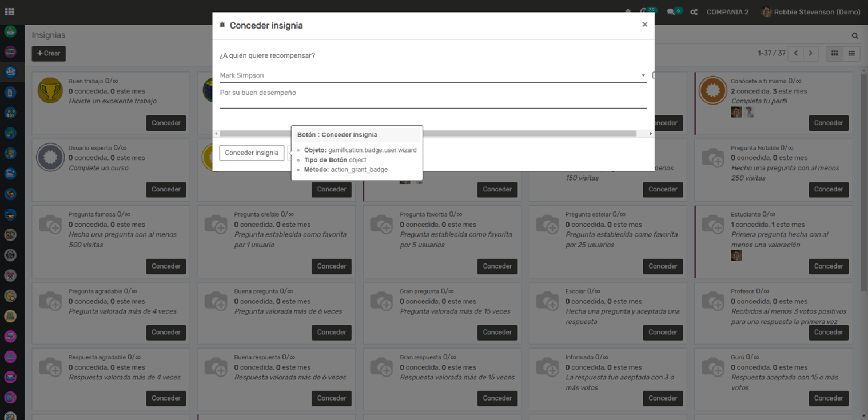Open the conversations icon with badge 6

point(671,12)
